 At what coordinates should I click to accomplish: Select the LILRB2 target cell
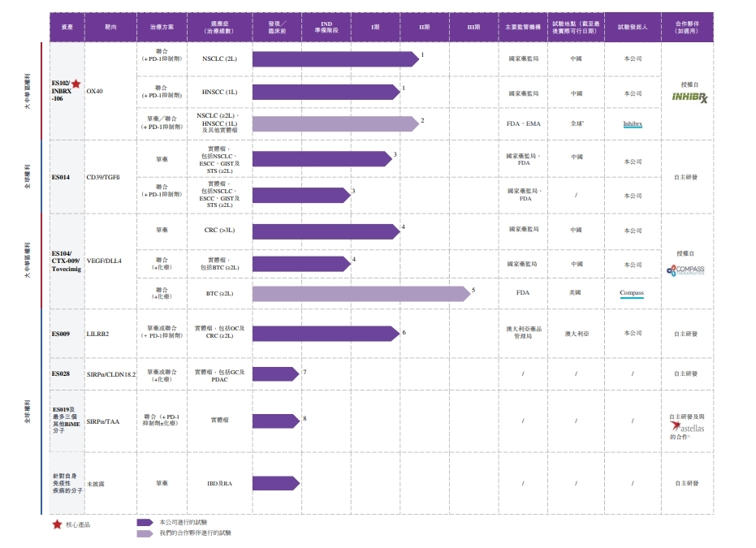click(97, 334)
